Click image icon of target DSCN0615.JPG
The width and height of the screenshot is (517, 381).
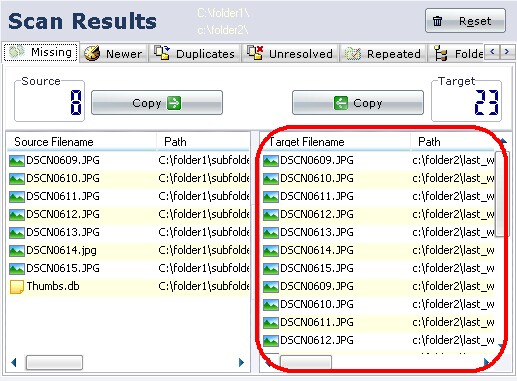point(271,269)
